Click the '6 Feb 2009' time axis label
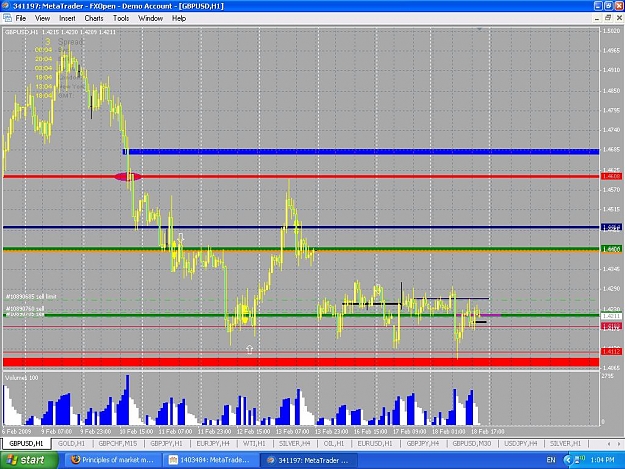 (x=16, y=432)
